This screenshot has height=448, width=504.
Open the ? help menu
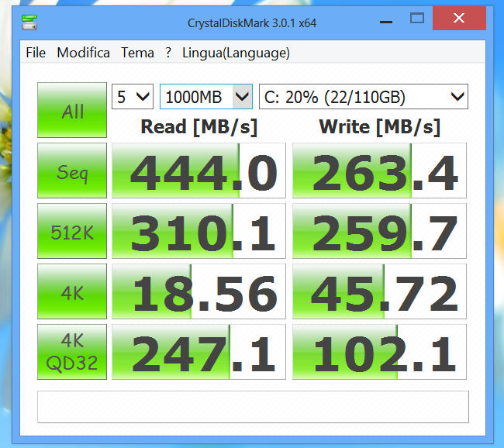coord(168,53)
